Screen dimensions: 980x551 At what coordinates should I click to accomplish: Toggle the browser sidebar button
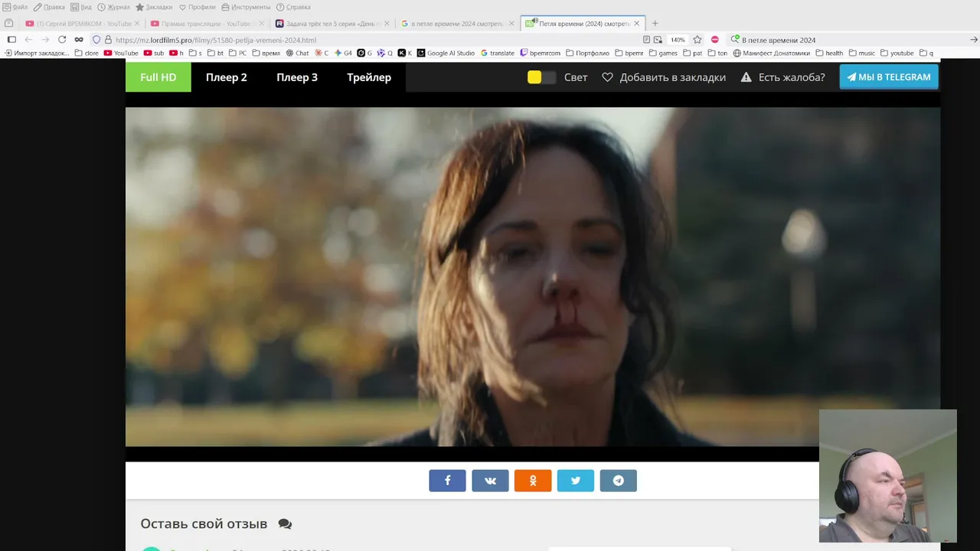(11, 40)
